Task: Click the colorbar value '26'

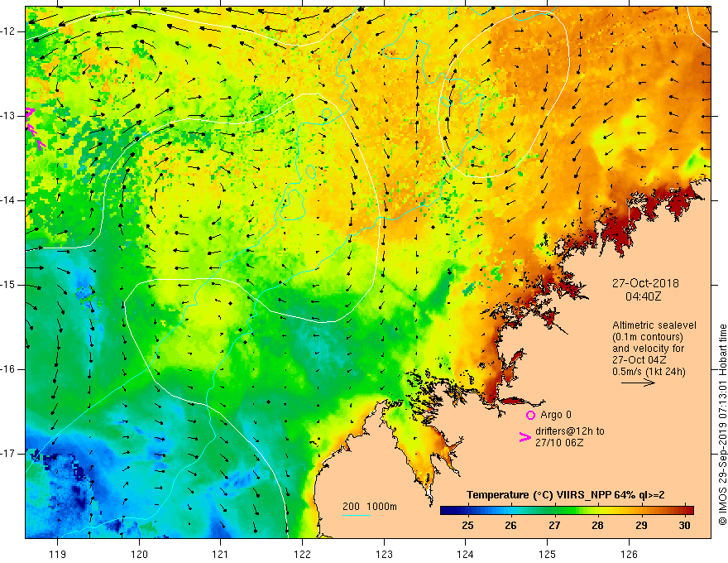Action: pyautogui.click(x=510, y=526)
